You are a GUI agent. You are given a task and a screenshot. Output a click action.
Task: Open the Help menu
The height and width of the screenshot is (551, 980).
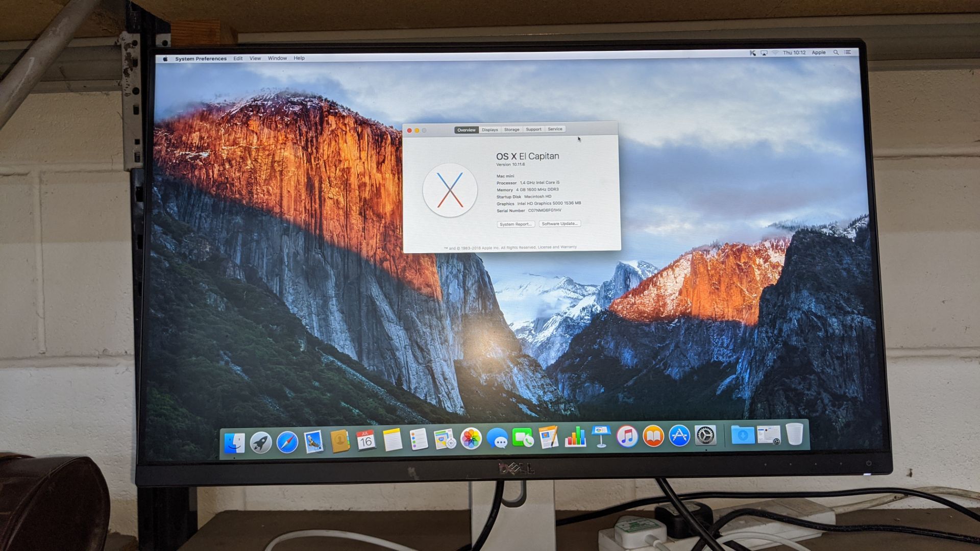(x=299, y=58)
